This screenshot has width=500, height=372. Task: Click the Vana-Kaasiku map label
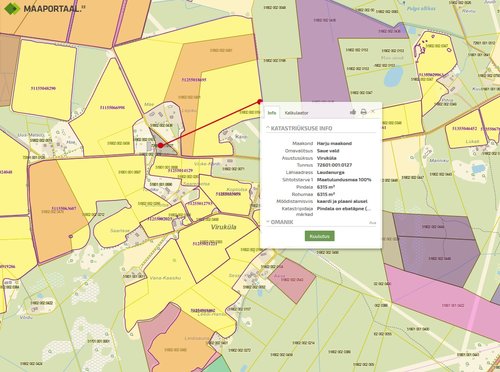click(x=165, y=278)
